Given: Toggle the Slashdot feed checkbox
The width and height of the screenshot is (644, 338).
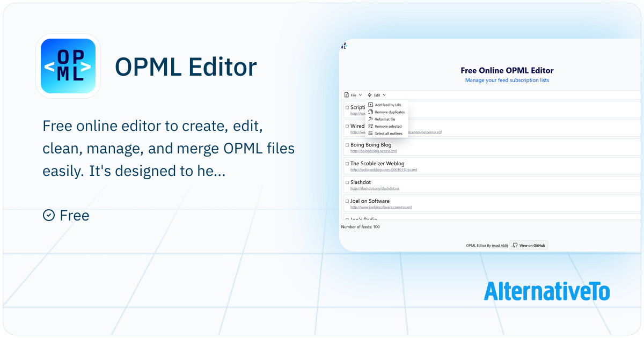Looking at the screenshot, I should pos(347,182).
